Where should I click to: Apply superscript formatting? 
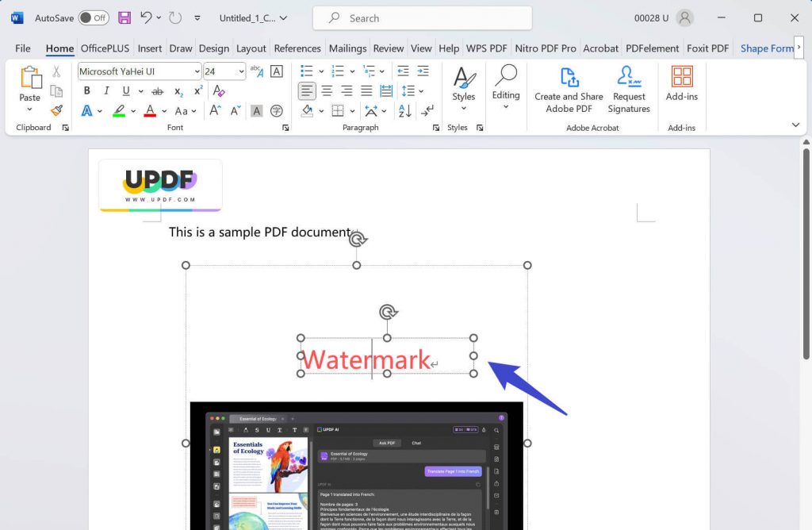[196, 90]
